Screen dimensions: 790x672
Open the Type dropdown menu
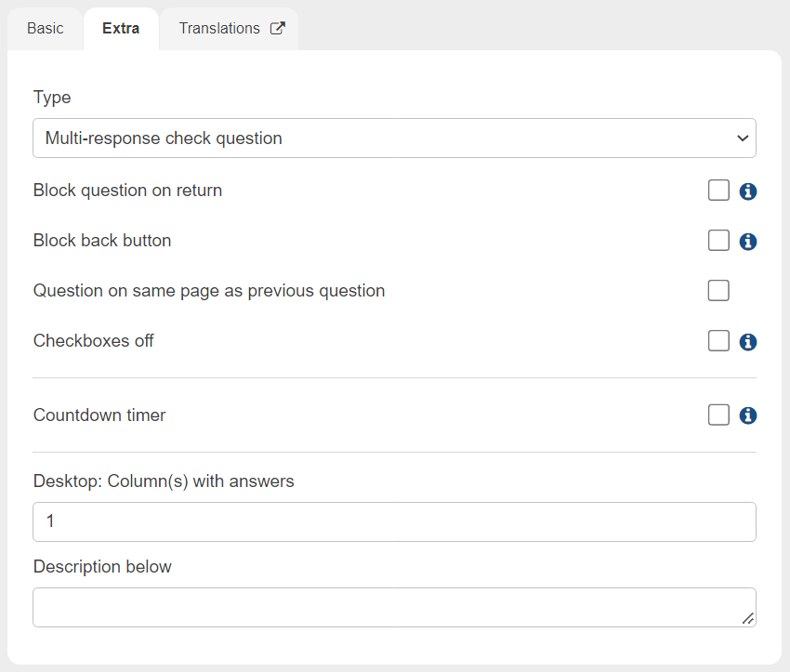point(394,138)
